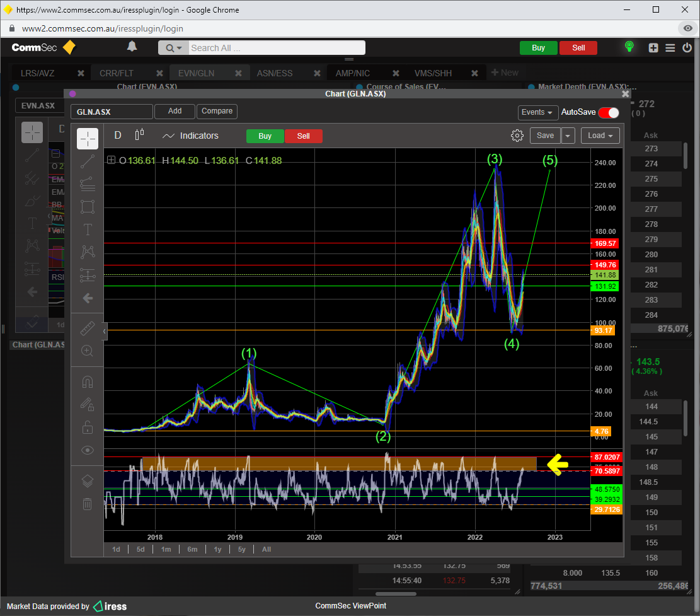This screenshot has width=700, height=616.
Task: Select the 6m time range
Action: (x=192, y=549)
